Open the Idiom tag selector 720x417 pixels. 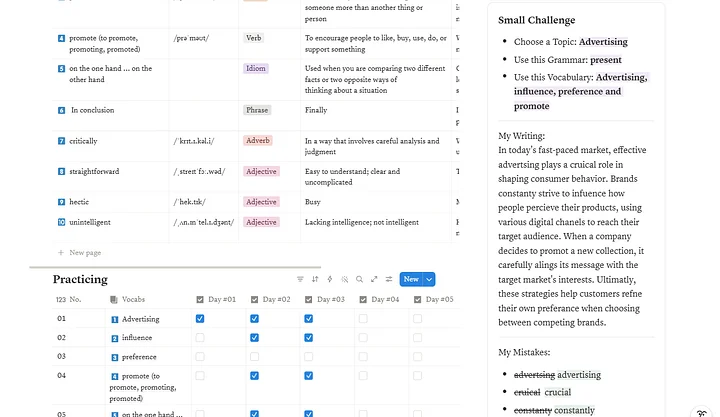coord(256,68)
